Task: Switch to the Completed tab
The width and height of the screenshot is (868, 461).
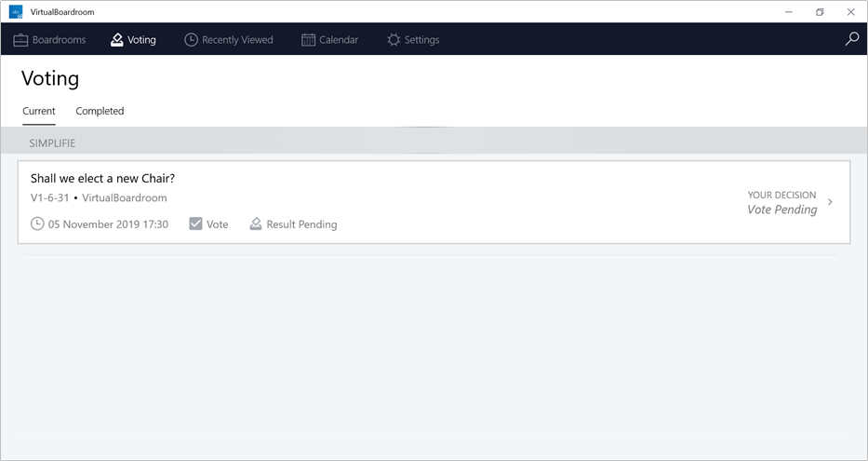Action: [100, 111]
